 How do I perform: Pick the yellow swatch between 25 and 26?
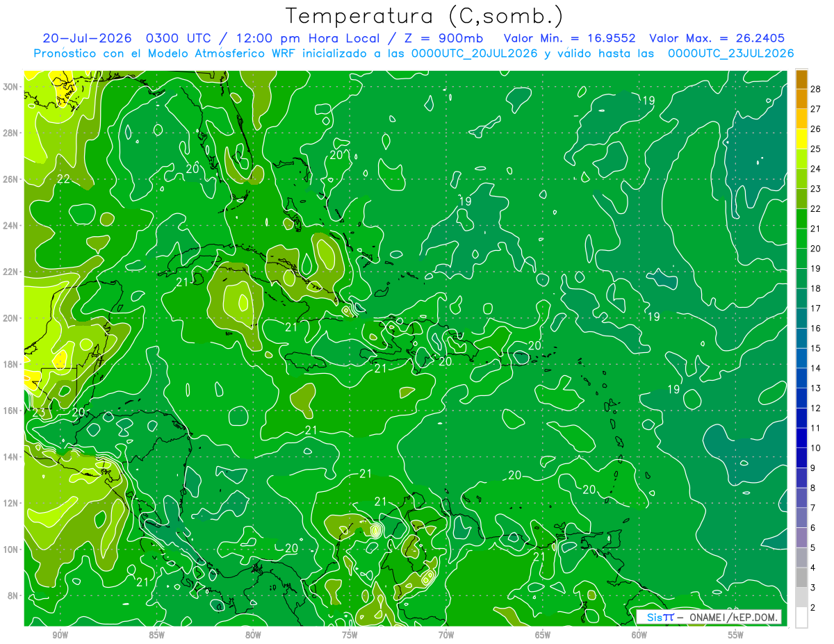[801, 138]
